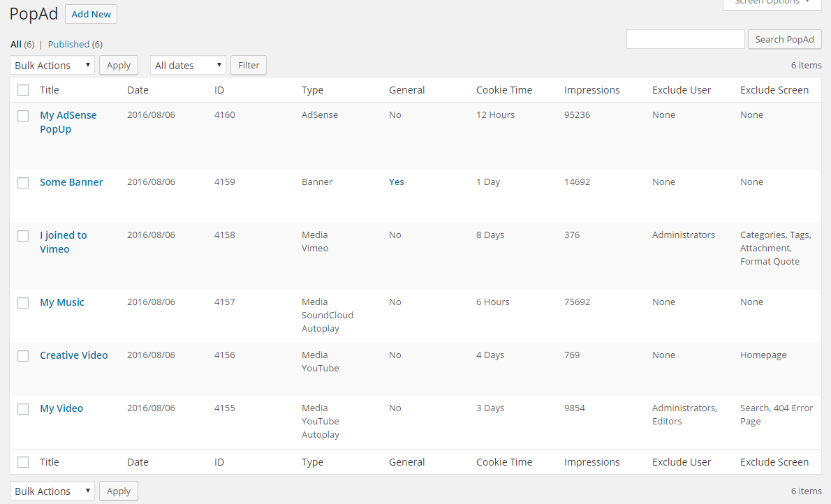The image size is (831, 504).
Task: Tick the checkbox beside My Music
Action: tap(23, 303)
